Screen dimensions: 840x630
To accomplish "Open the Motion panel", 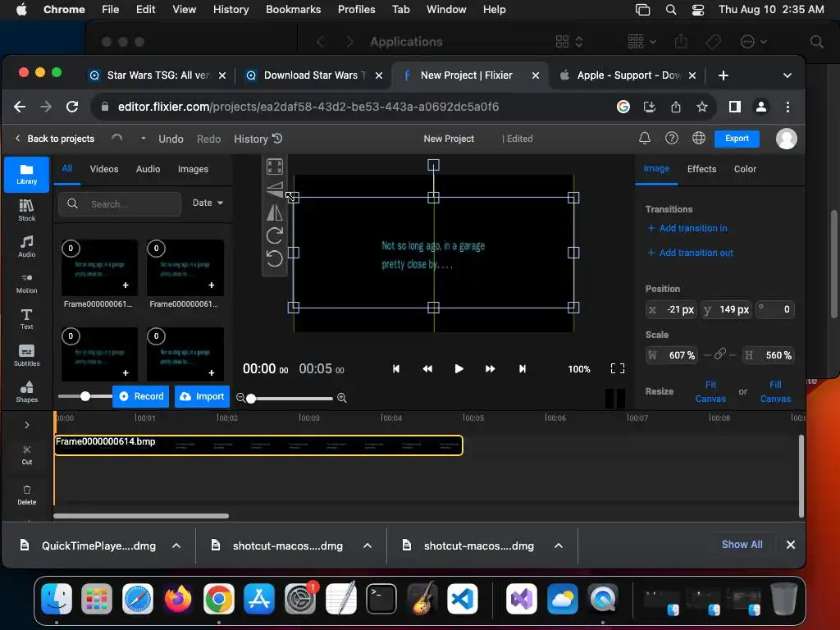I will (26, 283).
